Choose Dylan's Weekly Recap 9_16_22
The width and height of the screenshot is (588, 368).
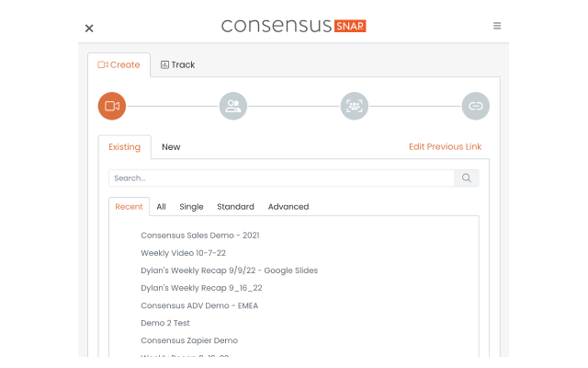tap(201, 288)
